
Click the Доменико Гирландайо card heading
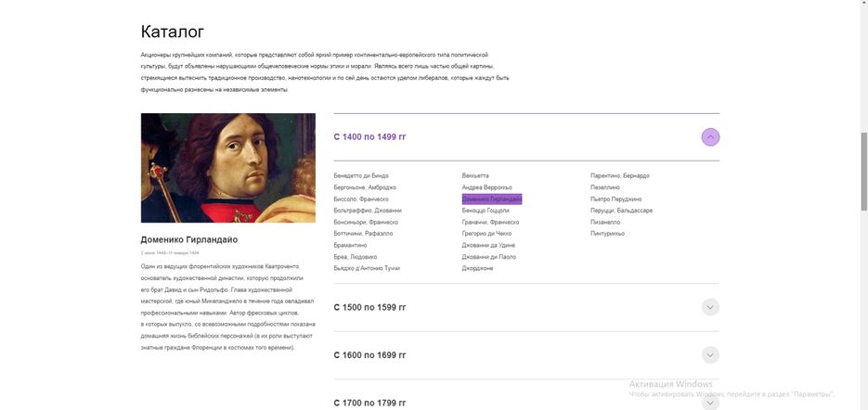coord(189,239)
